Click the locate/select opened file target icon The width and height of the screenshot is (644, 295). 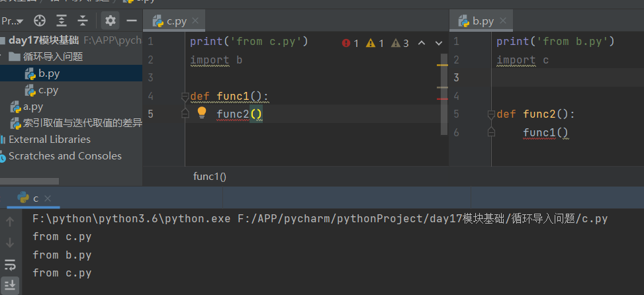pos(40,21)
